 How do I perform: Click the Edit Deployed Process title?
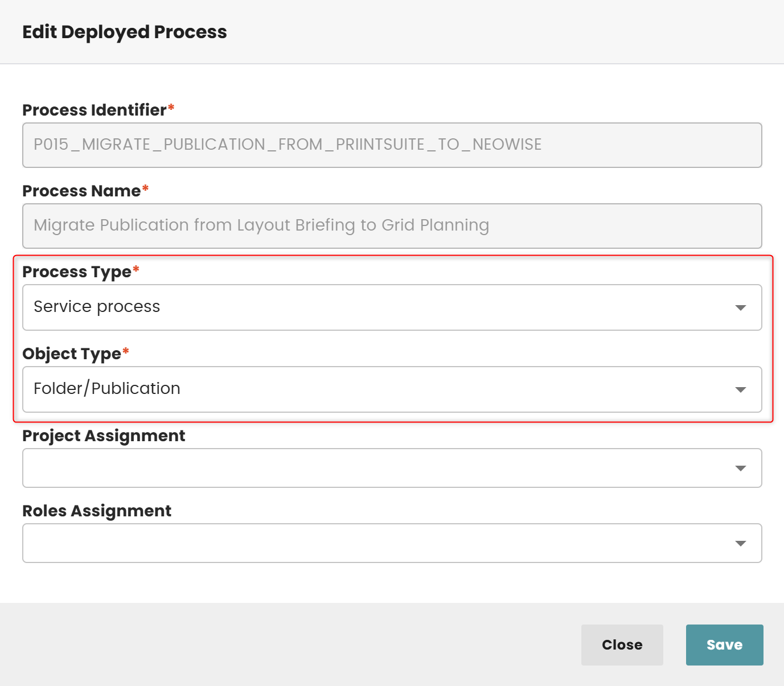(125, 32)
